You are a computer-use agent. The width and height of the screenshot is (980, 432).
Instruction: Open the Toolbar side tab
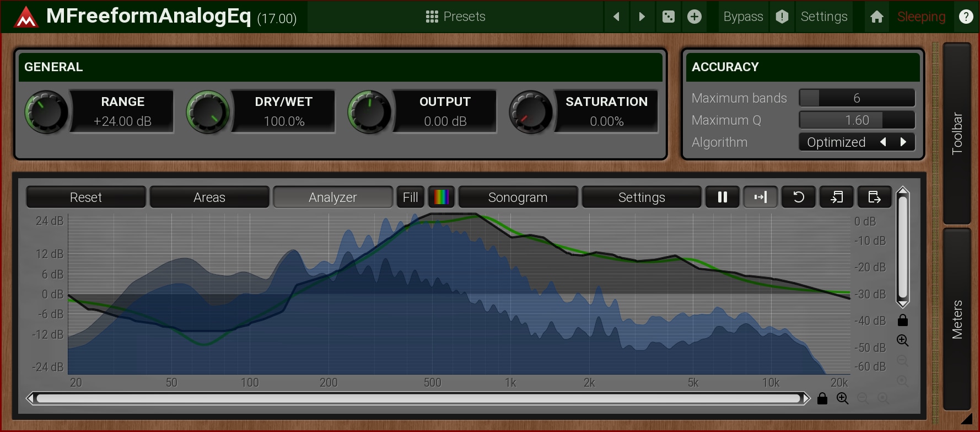pos(957,133)
